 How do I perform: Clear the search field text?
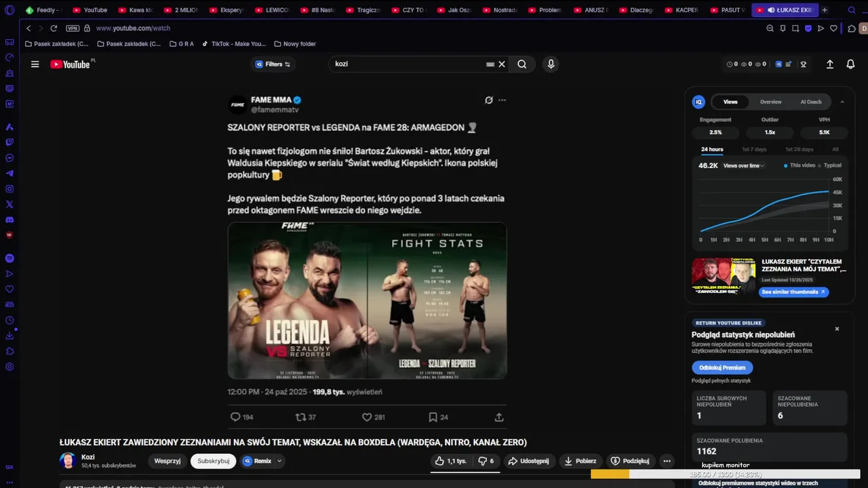(x=502, y=64)
